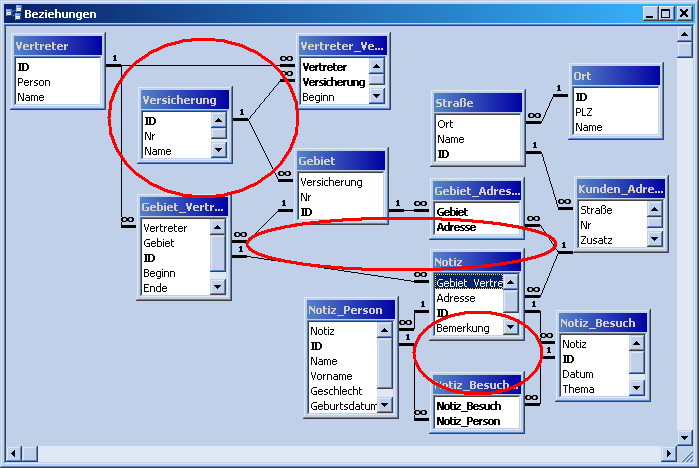The height and width of the screenshot is (468, 699).
Task: Click down arrow in Vertreter_Ve... table
Action: point(377,97)
